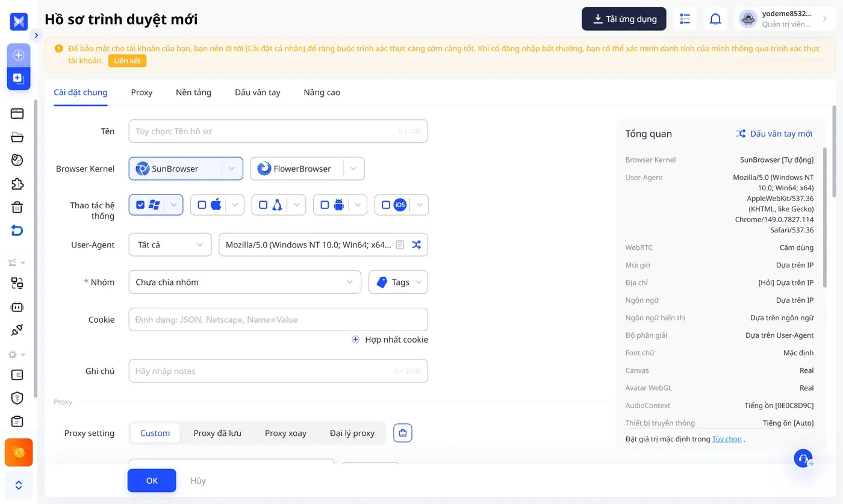Open the User-Agent Tất cả dropdown
This screenshot has height=504, width=843.
point(170,244)
